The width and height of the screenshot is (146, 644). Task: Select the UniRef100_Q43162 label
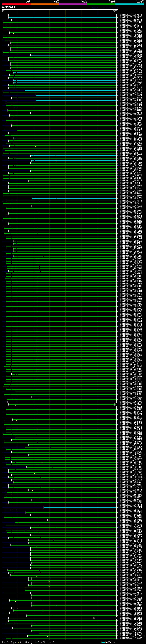(131, 404)
